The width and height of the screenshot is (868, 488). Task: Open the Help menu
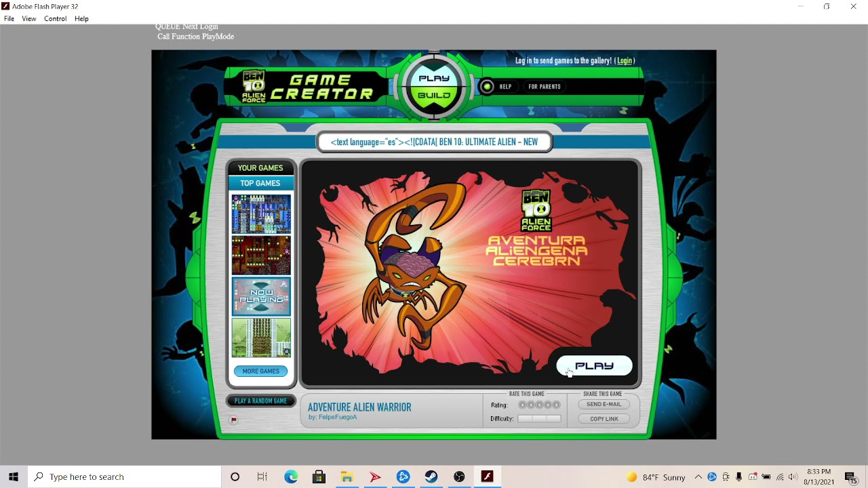tap(81, 19)
